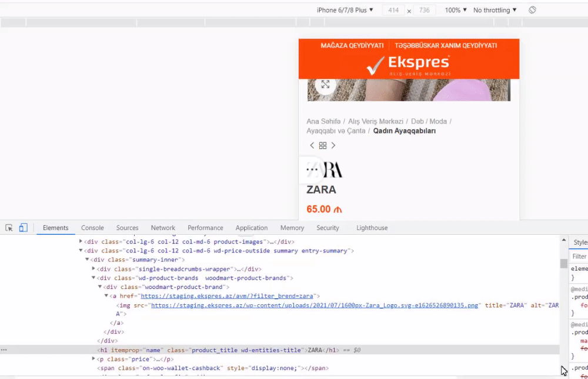Viewport: 588px width, 379px height.
Task: Collapse the woodmart-product-brand div node
Action: pyautogui.click(x=100, y=287)
